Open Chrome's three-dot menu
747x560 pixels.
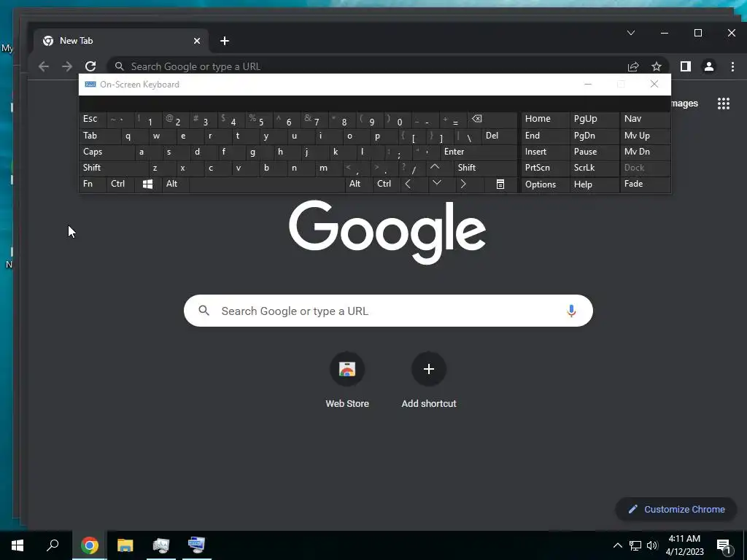[732, 66]
